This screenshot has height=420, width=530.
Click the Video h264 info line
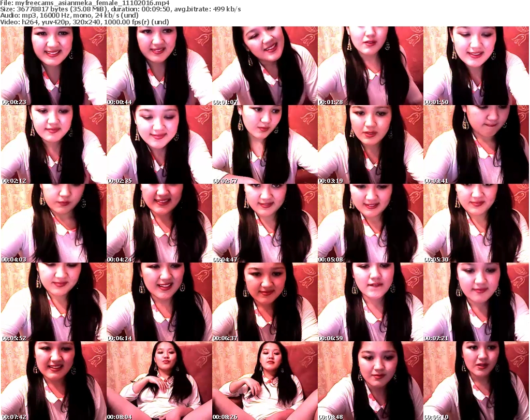(84, 22)
